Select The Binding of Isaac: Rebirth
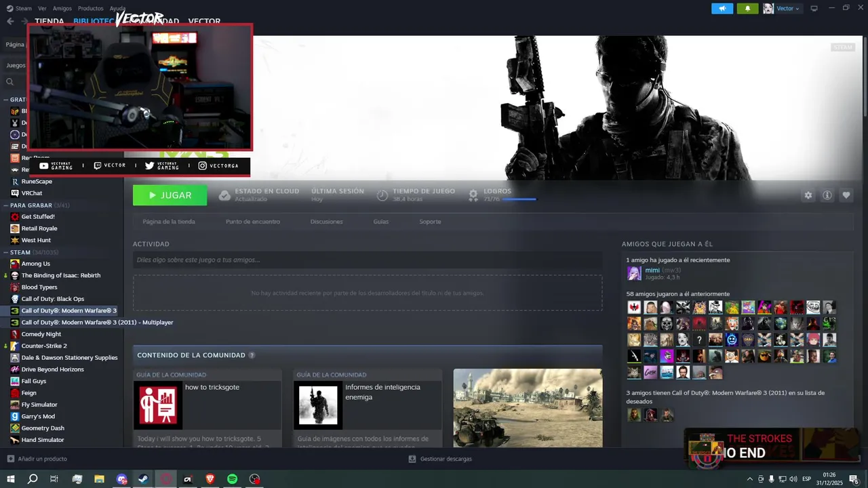Viewport: 868px width, 488px height. 62,275
